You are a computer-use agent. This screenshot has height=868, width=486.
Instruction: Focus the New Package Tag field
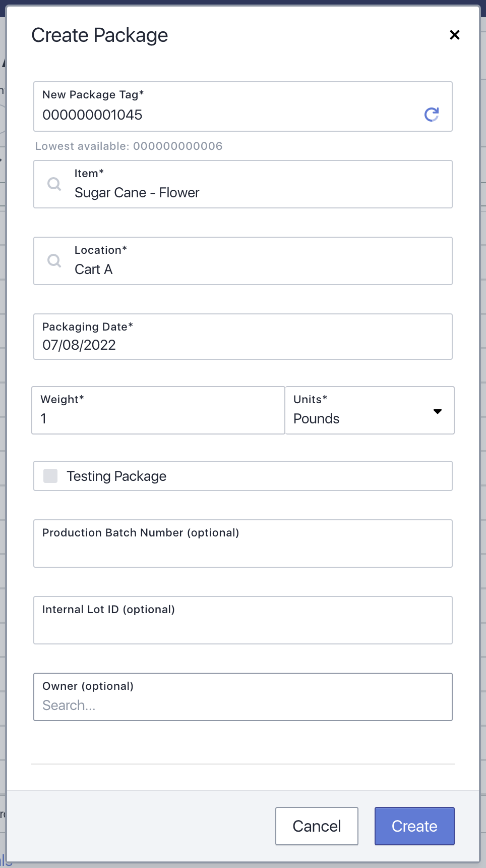pyautogui.click(x=243, y=106)
